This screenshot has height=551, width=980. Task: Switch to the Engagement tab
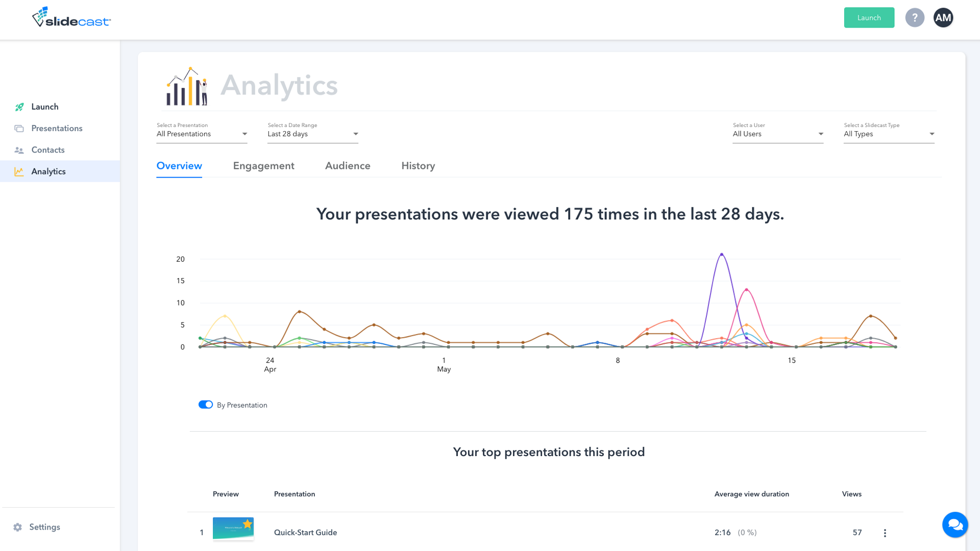(263, 166)
